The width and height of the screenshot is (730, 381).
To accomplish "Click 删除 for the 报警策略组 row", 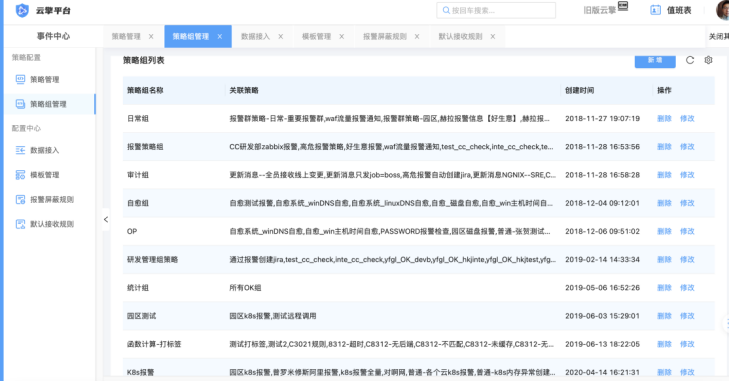I will point(664,147).
